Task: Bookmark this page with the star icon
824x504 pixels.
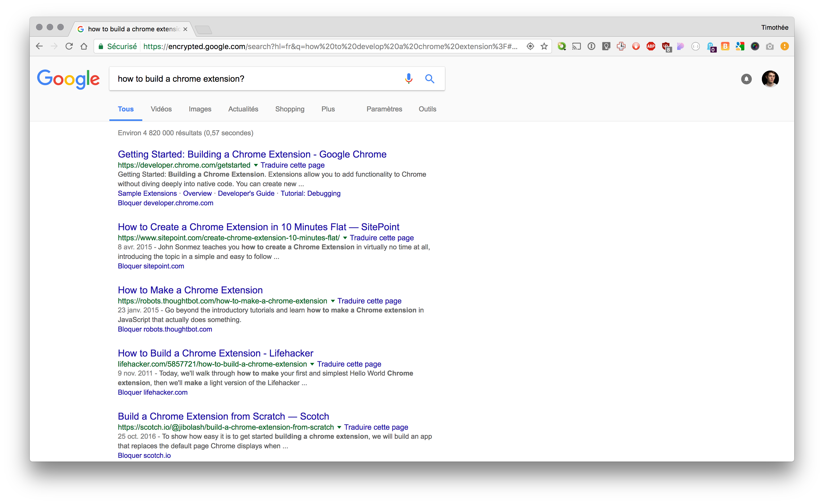Action: click(x=544, y=46)
